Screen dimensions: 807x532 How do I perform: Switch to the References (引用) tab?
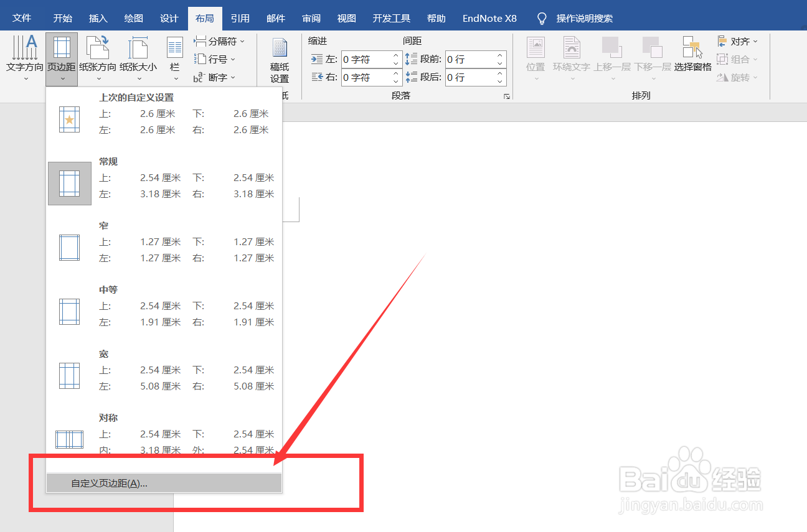coord(240,18)
